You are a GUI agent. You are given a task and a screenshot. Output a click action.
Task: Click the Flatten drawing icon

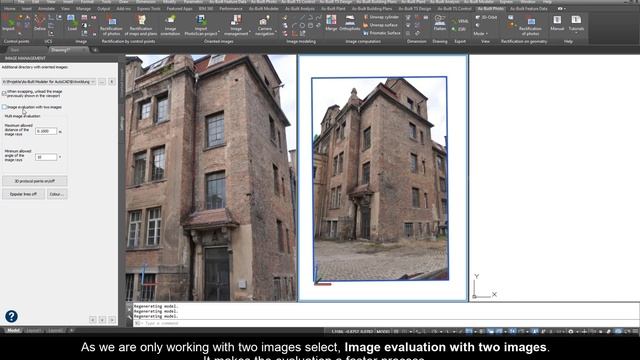tap(440, 23)
